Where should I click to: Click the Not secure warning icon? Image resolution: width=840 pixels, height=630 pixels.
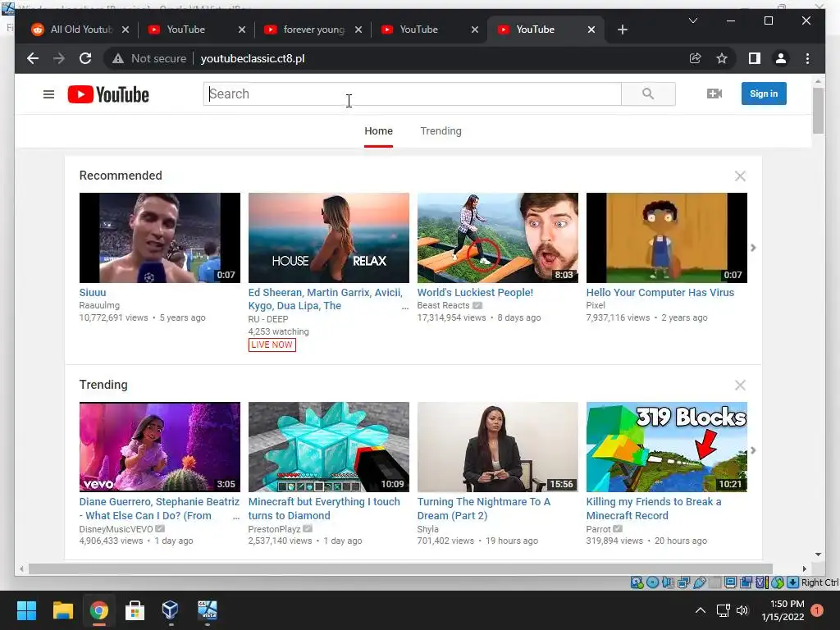coord(118,58)
